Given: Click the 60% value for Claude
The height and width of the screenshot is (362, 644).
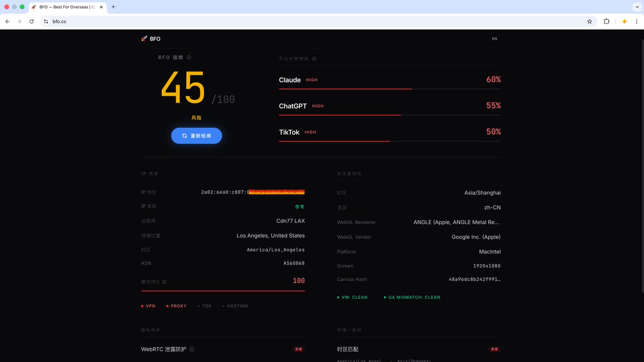Looking at the screenshot, I should pyautogui.click(x=493, y=79).
